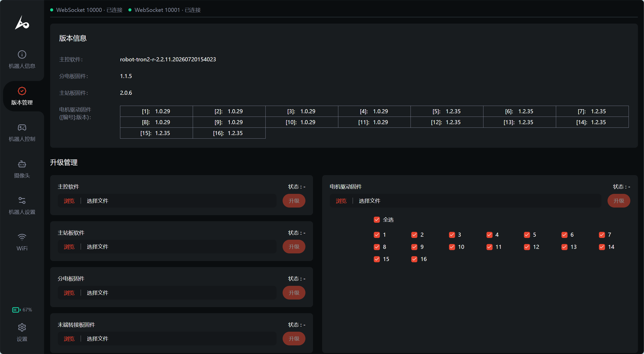Click the 主控软件 选择文件 file field
The width and height of the screenshot is (644, 354).
coord(167,201)
